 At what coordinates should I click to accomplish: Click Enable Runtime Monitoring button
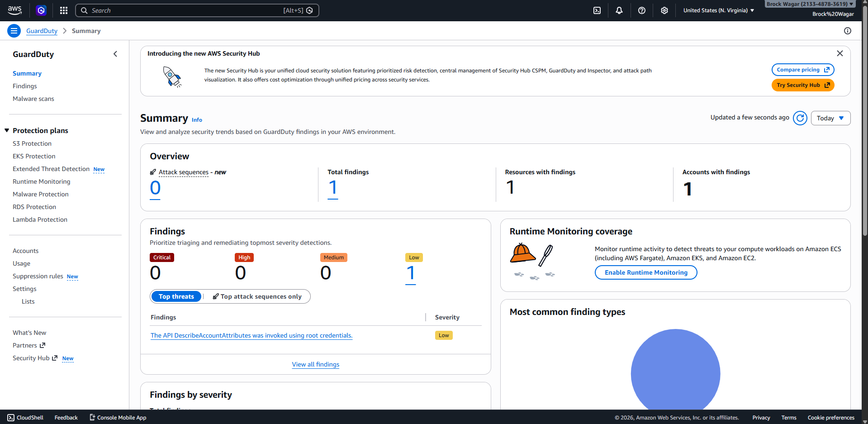click(645, 272)
